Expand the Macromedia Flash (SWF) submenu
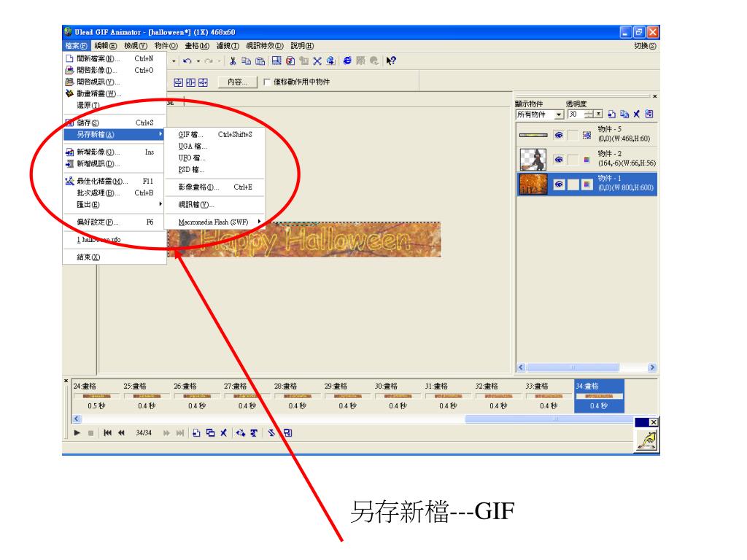 click(x=214, y=222)
